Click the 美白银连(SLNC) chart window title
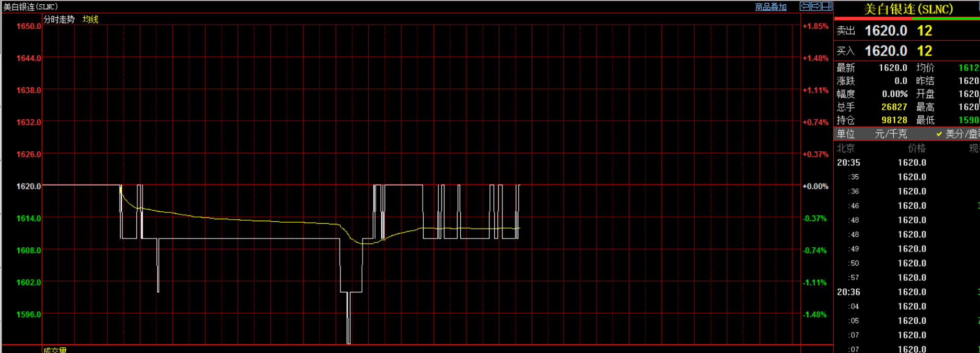The width and height of the screenshot is (980, 353). coord(31,7)
